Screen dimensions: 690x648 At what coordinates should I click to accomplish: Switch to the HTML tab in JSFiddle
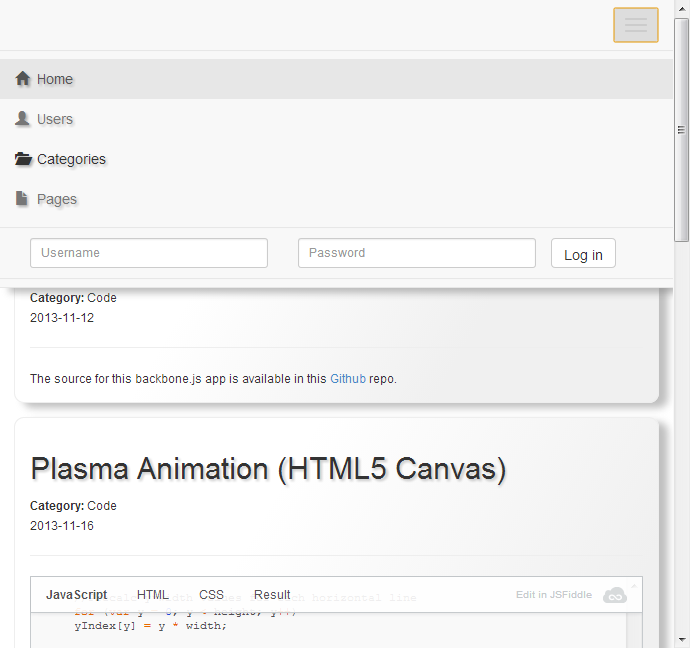tap(153, 595)
